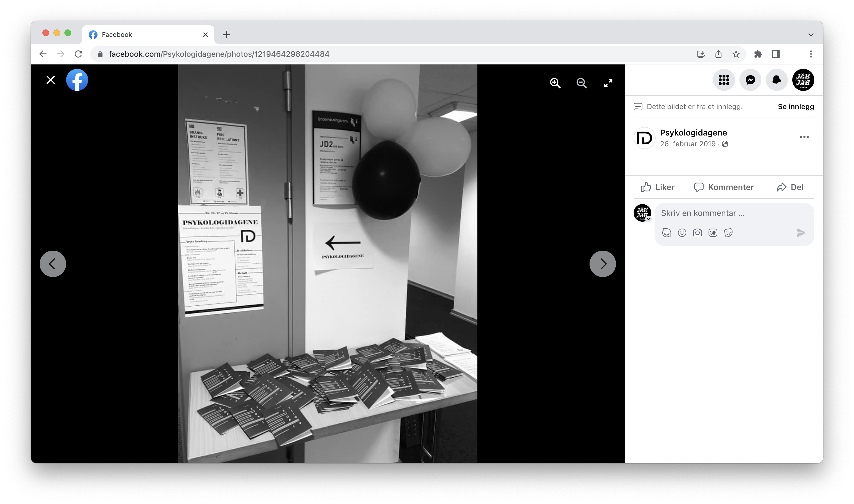The image size is (854, 504).
Task: Open the emoji picker in comment box
Action: coord(682,233)
